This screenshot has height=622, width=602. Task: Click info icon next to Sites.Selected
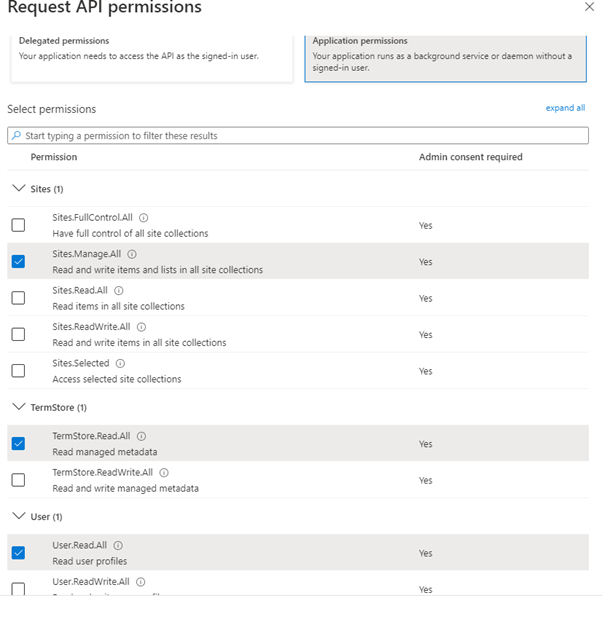[120, 363]
